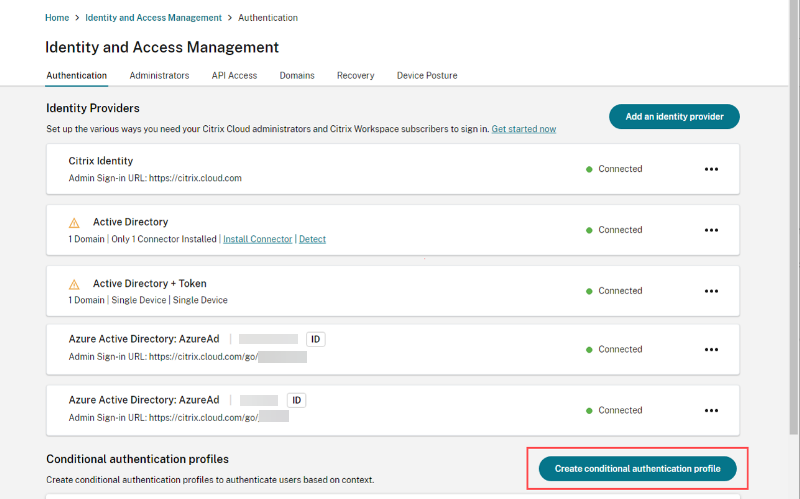Open the Domains tab
The height and width of the screenshot is (499, 800).
(x=297, y=75)
